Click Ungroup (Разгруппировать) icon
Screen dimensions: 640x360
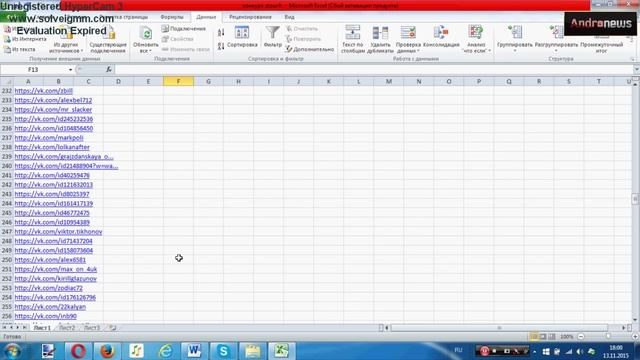pos(556,33)
